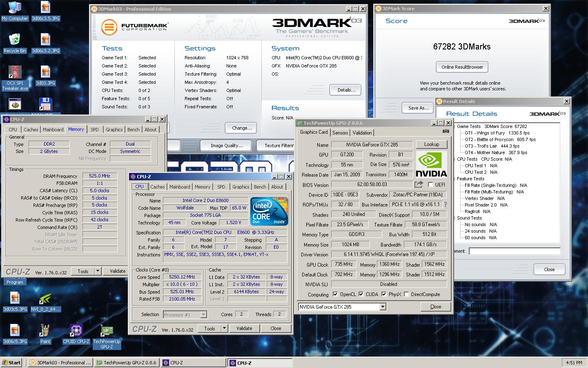Image resolution: width=588 pixels, height=368 pixels.
Task: Click NVIDIA logo in GPU-Z
Action: (x=431, y=164)
